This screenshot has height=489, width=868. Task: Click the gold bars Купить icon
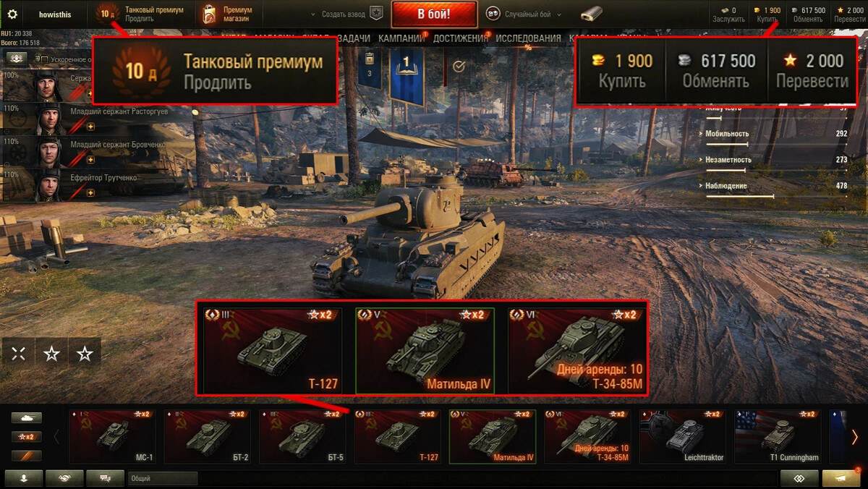tap(757, 10)
